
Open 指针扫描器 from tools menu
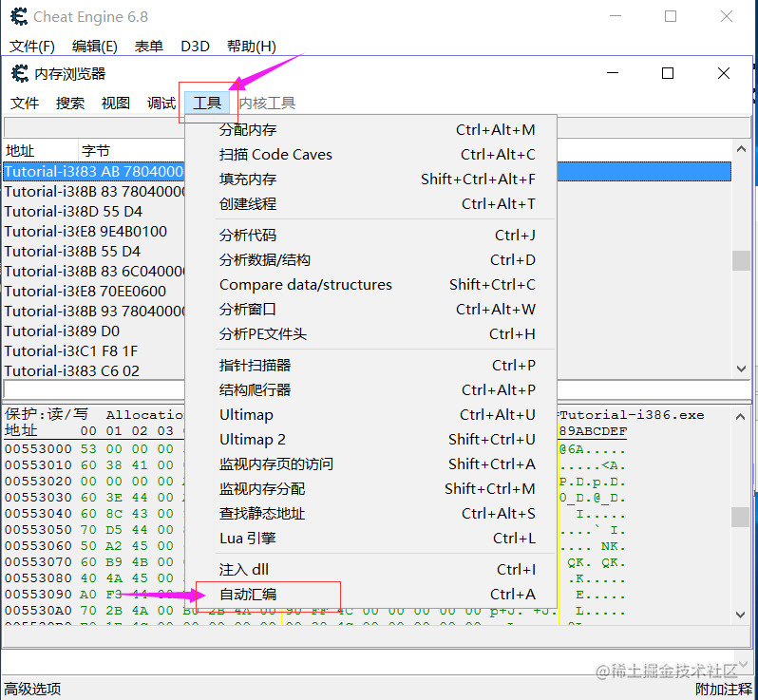pyautogui.click(x=370, y=365)
